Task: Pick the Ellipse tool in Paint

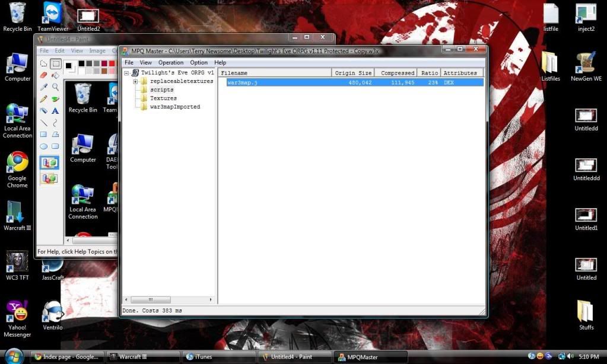Action: pyautogui.click(x=44, y=146)
